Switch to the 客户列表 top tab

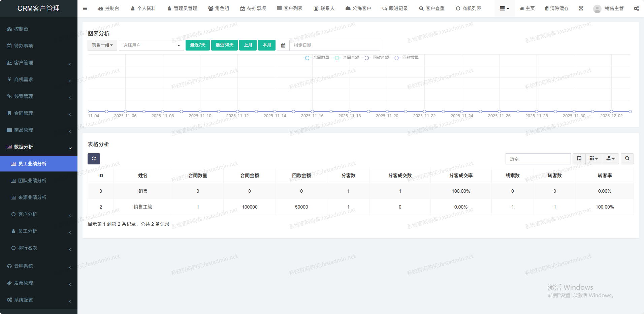[290, 8]
